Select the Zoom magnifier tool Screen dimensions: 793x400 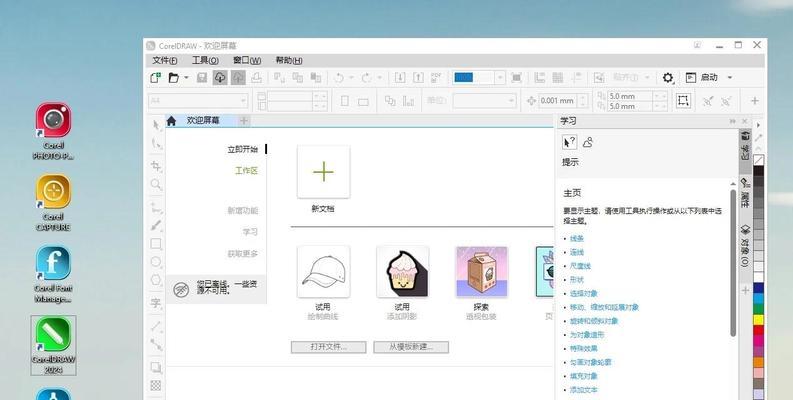tap(156, 185)
